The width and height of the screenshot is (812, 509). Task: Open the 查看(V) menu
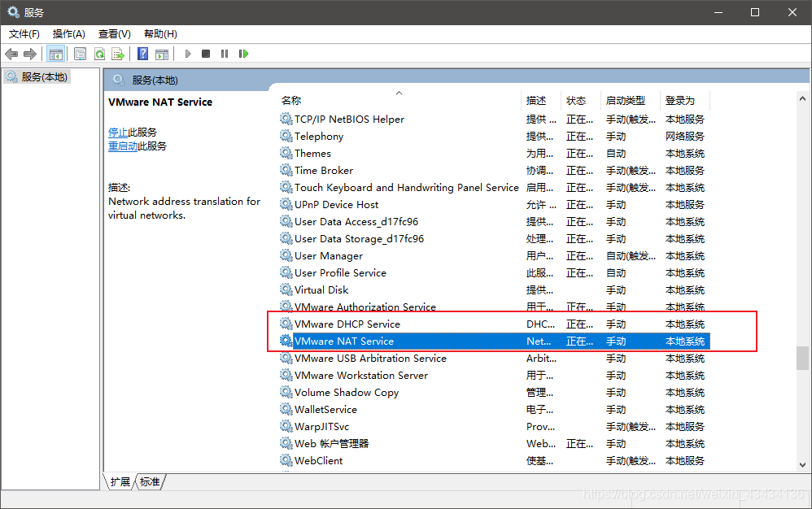[115, 34]
